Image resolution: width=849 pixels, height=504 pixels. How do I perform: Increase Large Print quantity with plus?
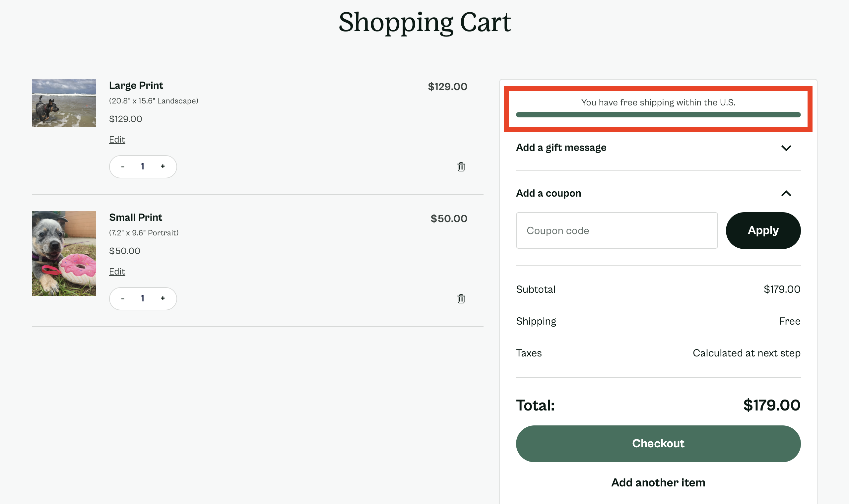pos(163,166)
